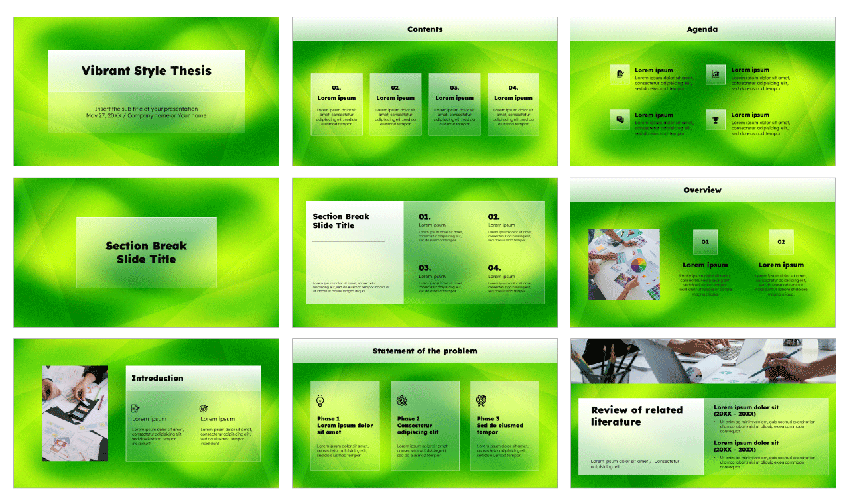Screen dimensions: 849x504
Task: Click 'Lorem ipsum' heading beside Agenda chart icon
Action: point(750,70)
